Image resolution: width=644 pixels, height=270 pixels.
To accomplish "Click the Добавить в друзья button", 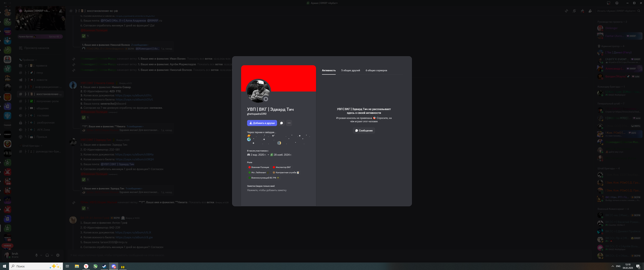I will (262, 123).
